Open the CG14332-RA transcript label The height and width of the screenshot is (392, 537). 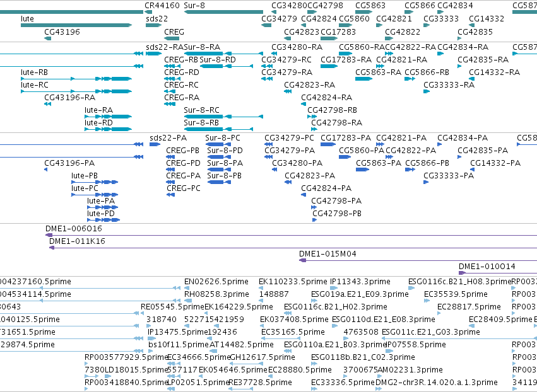[x=494, y=72]
